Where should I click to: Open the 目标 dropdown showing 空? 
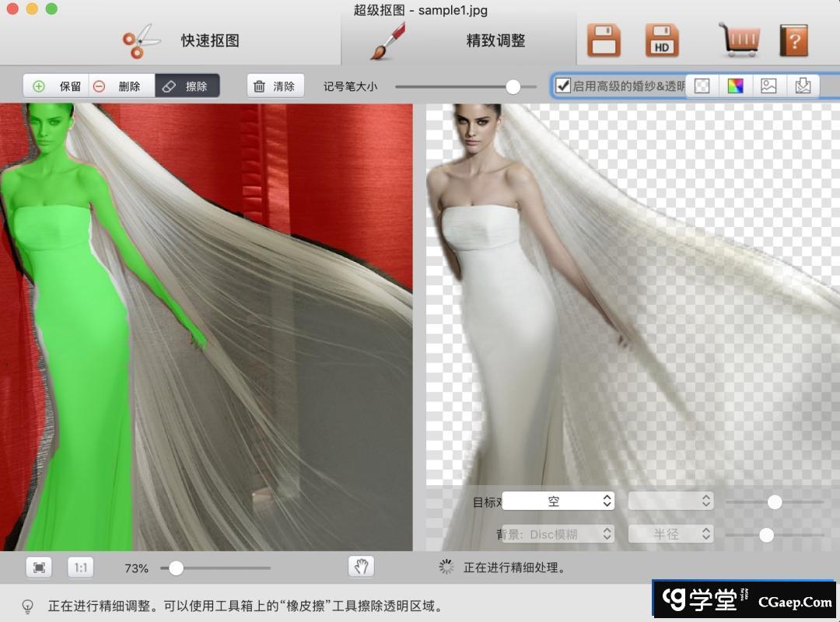point(558,501)
